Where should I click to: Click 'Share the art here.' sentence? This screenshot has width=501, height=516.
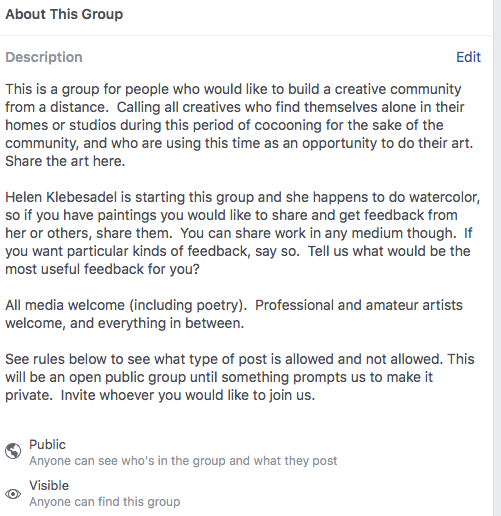(65, 161)
